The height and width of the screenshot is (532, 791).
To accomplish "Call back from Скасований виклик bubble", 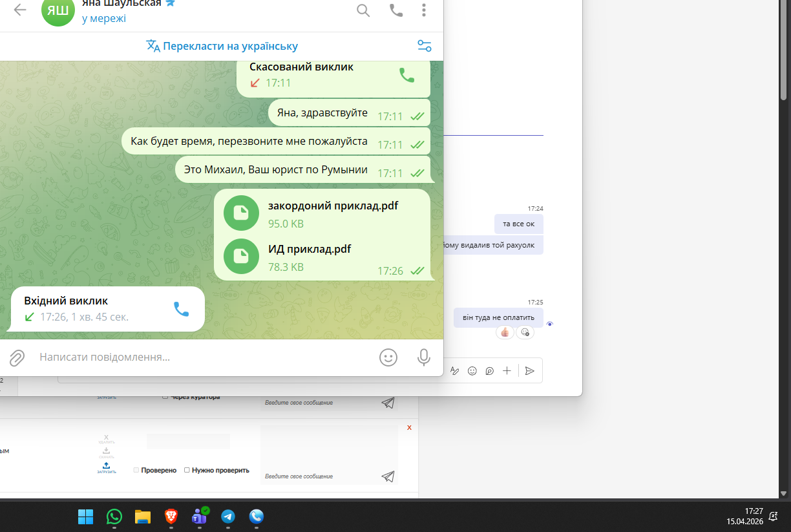I will pyautogui.click(x=406, y=75).
